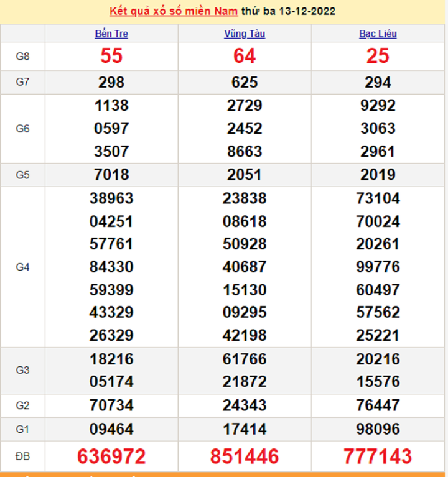448x477 pixels.
Task: Select the G2 result 24343
Action: pyautogui.click(x=245, y=405)
